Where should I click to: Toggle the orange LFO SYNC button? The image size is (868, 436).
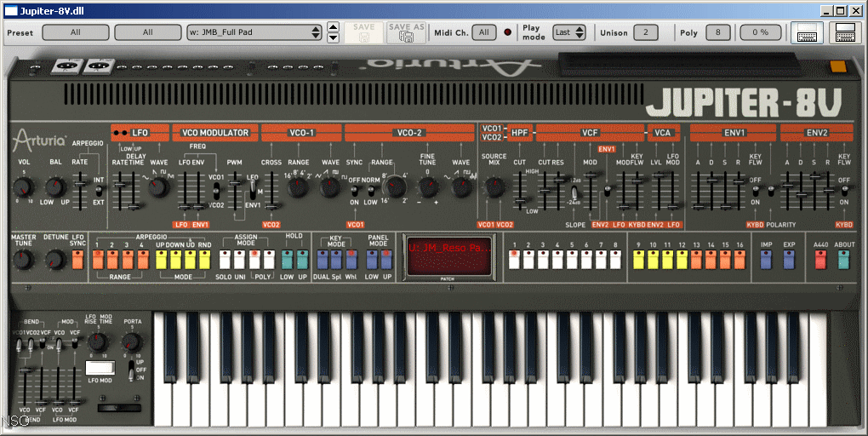pos(78,260)
